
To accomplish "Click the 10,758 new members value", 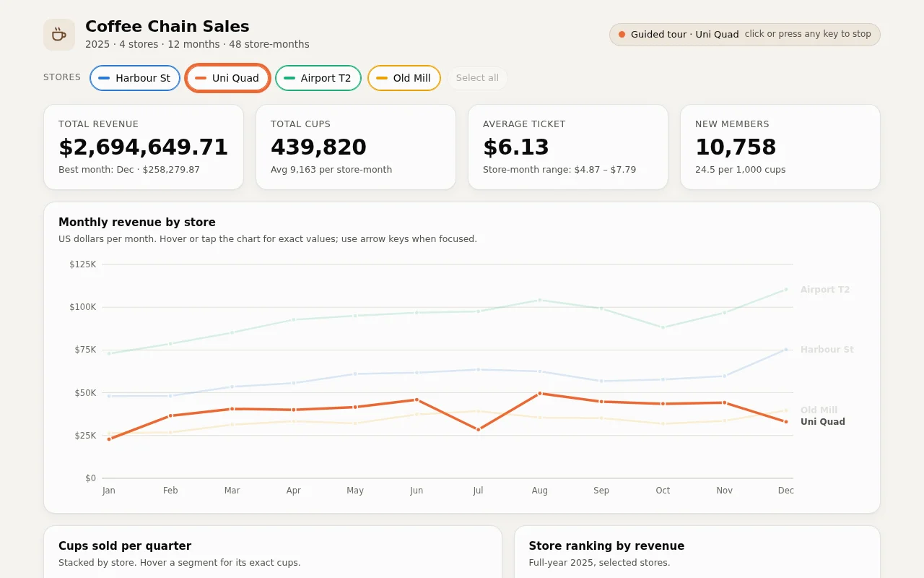I will pyautogui.click(x=736, y=147).
